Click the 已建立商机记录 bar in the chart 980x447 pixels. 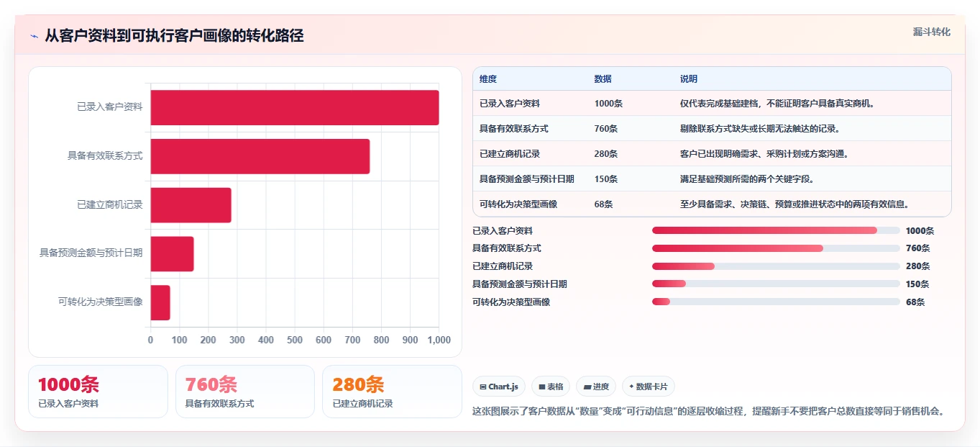[191, 205]
